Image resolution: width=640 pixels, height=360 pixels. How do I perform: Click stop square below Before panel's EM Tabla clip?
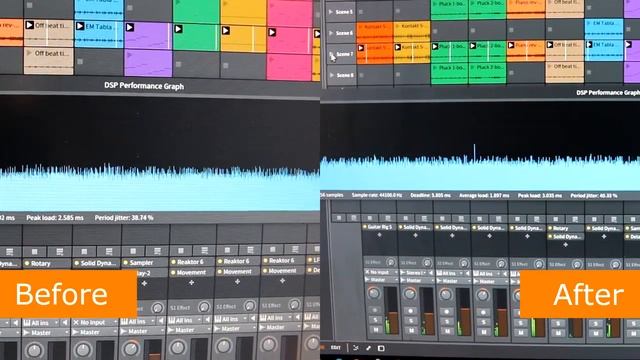tap(80, 62)
